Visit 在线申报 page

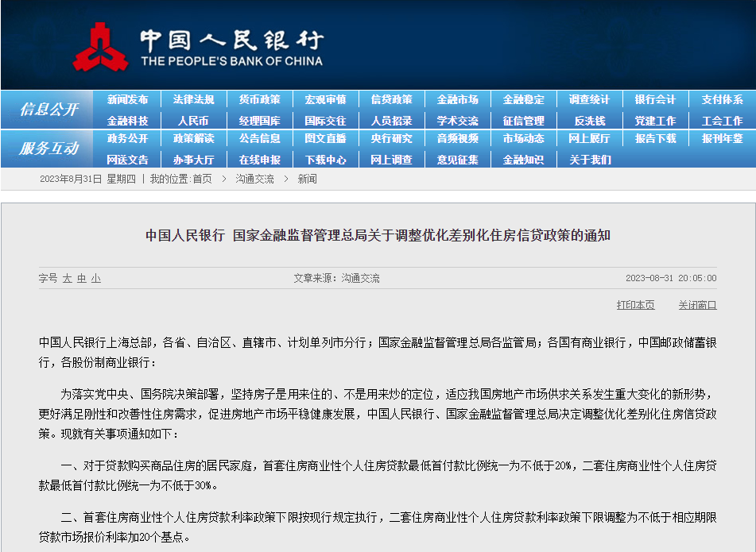pos(259,160)
